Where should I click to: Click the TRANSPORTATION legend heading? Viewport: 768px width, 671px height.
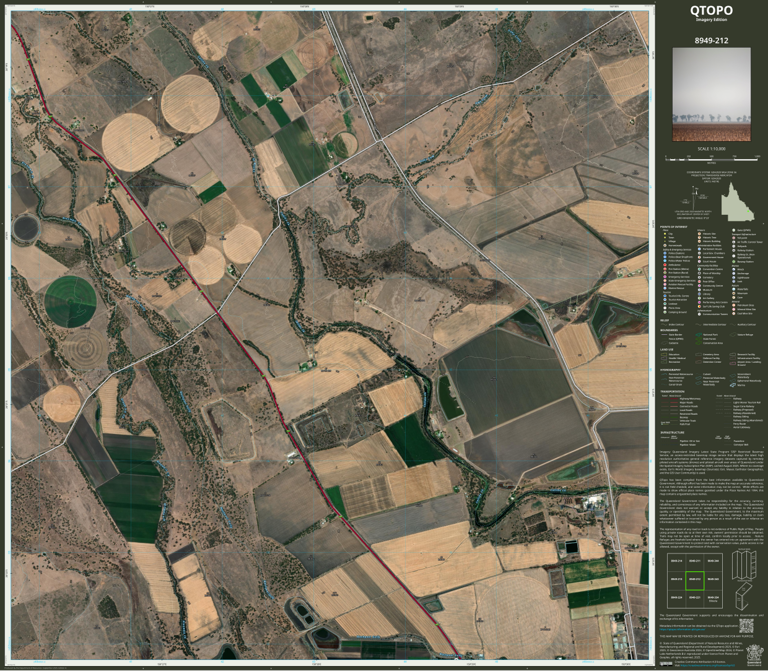click(x=672, y=392)
